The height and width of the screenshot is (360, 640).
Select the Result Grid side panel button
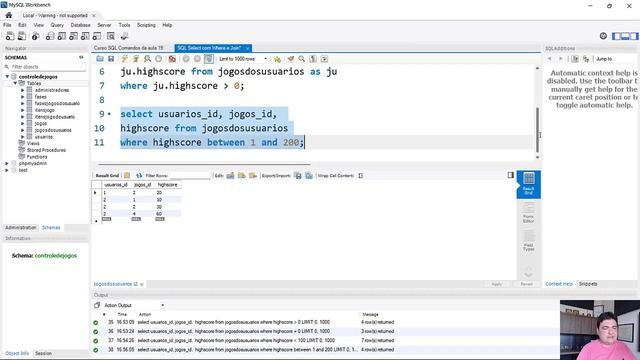529,184
